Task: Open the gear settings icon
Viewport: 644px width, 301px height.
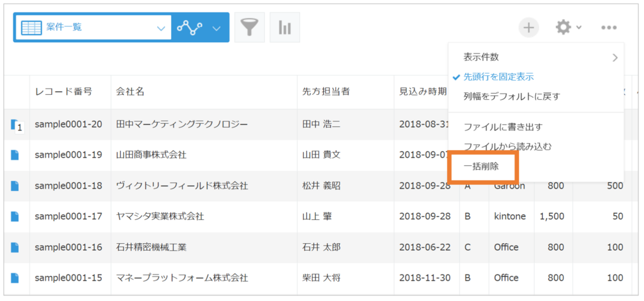Action: [563, 28]
